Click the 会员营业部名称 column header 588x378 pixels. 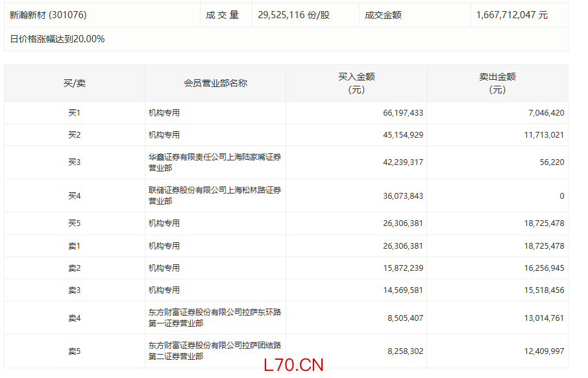[215, 83]
